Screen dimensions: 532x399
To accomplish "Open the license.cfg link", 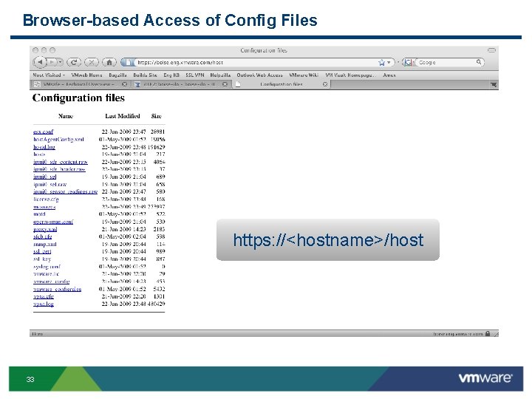I will [x=46, y=199].
